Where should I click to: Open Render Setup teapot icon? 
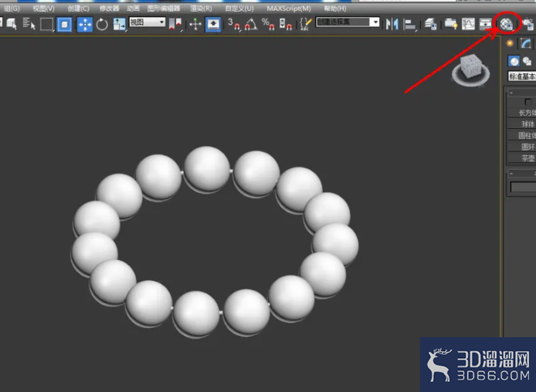tap(528, 24)
